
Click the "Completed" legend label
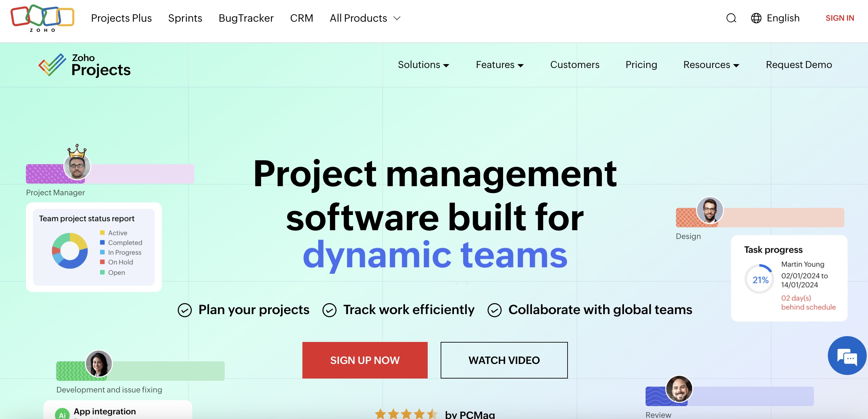click(125, 243)
